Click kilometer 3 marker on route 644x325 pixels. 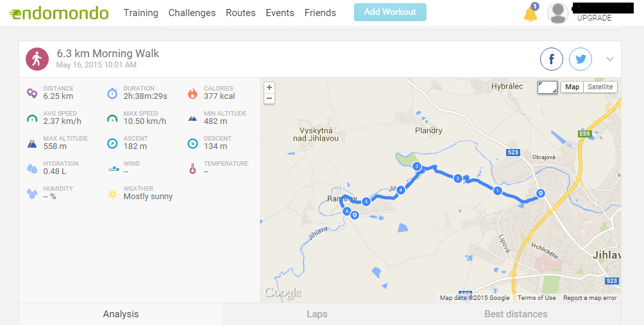(417, 166)
